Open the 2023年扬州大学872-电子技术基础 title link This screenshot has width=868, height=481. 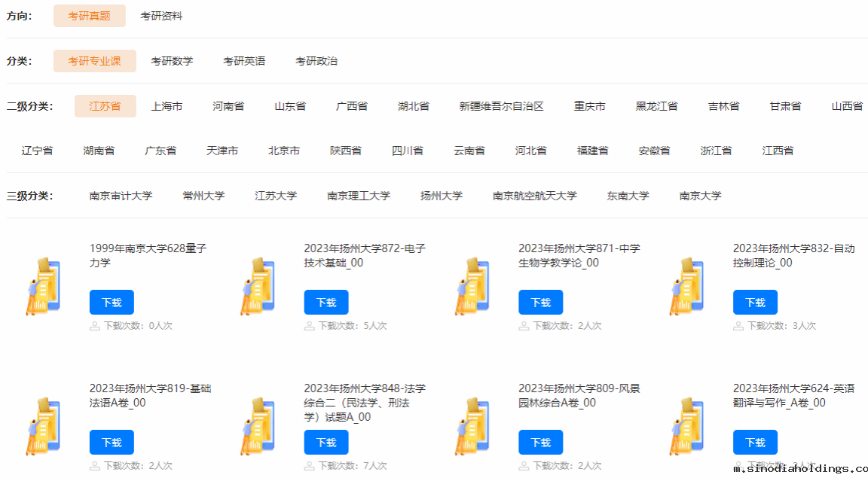[365, 255]
